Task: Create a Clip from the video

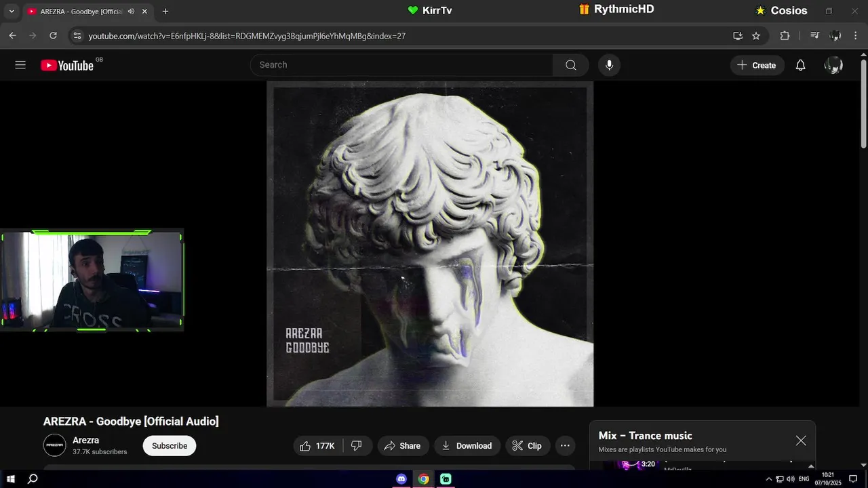Action: click(527, 446)
